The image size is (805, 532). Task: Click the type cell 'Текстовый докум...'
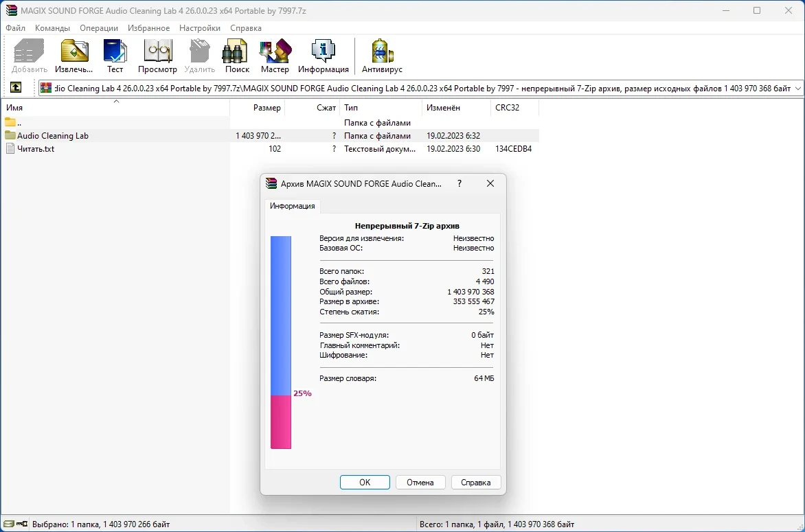click(380, 149)
